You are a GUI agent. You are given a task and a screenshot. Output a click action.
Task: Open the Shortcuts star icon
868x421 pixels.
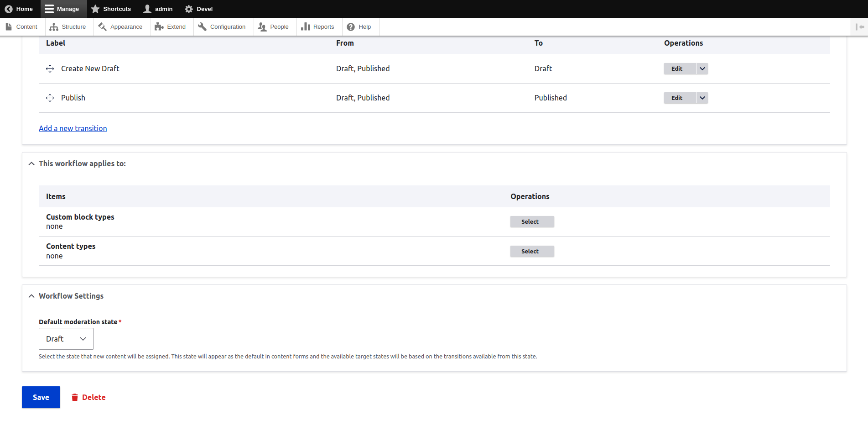coord(95,9)
